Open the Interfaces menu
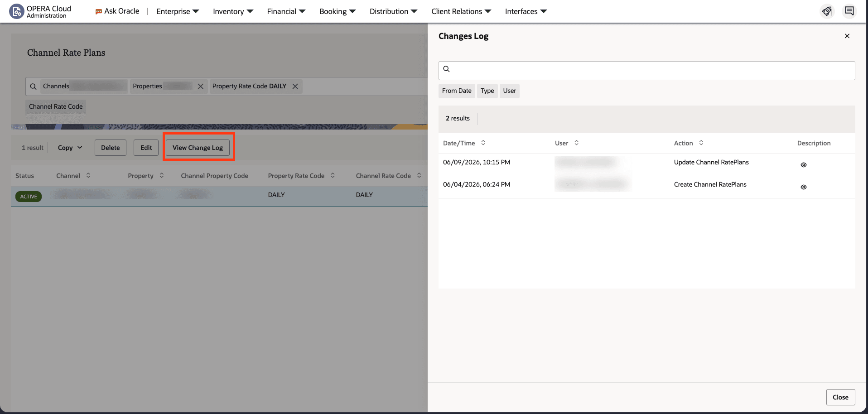This screenshot has width=868, height=414. click(526, 11)
